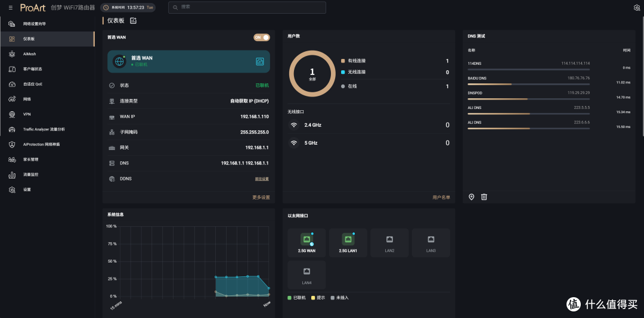Click the 无线连接 legend entry
Image resolution: width=644 pixels, height=318 pixels.
coord(353,72)
